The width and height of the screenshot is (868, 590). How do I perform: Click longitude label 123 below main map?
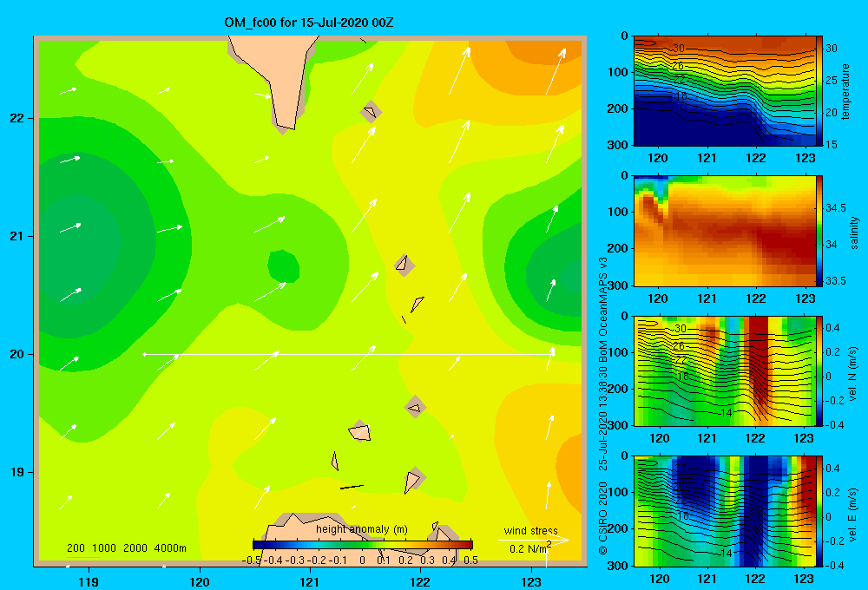531,581
